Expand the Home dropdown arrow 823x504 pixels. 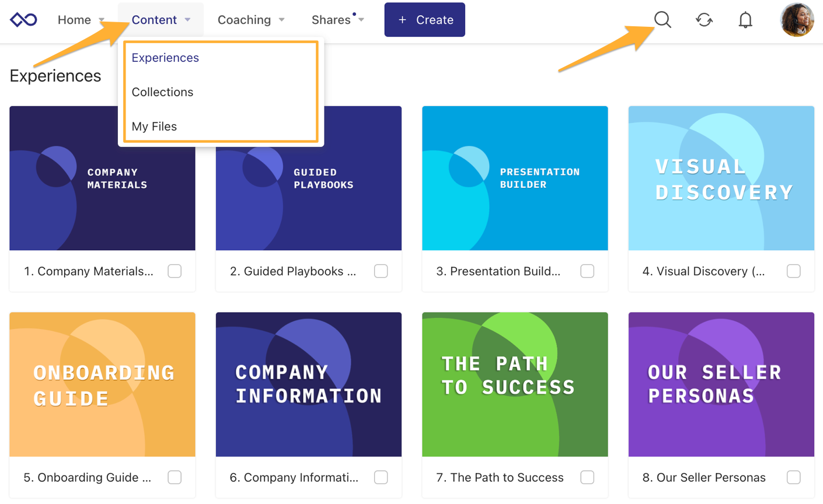tap(102, 20)
